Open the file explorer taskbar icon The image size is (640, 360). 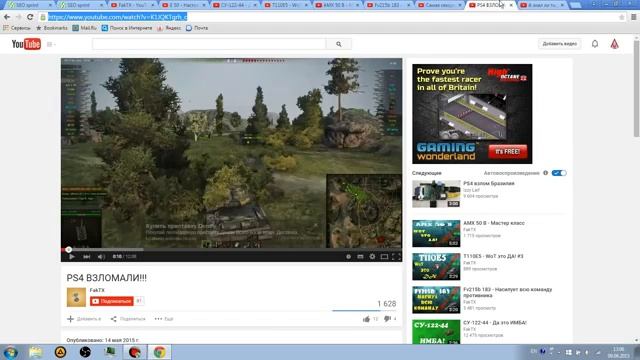tap(36, 352)
